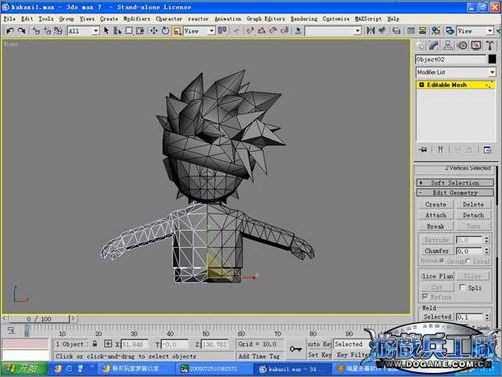Viewport: 502px width, 377px height.
Task: Select the Local normal radio button
Action: pyautogui.click(x=469, y=261)
